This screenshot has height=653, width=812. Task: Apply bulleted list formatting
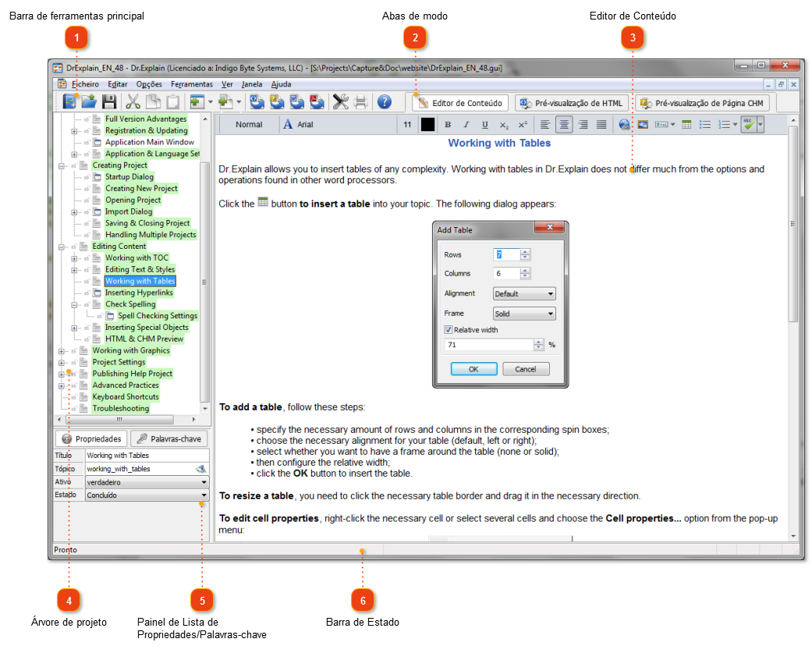coord(705,125)
